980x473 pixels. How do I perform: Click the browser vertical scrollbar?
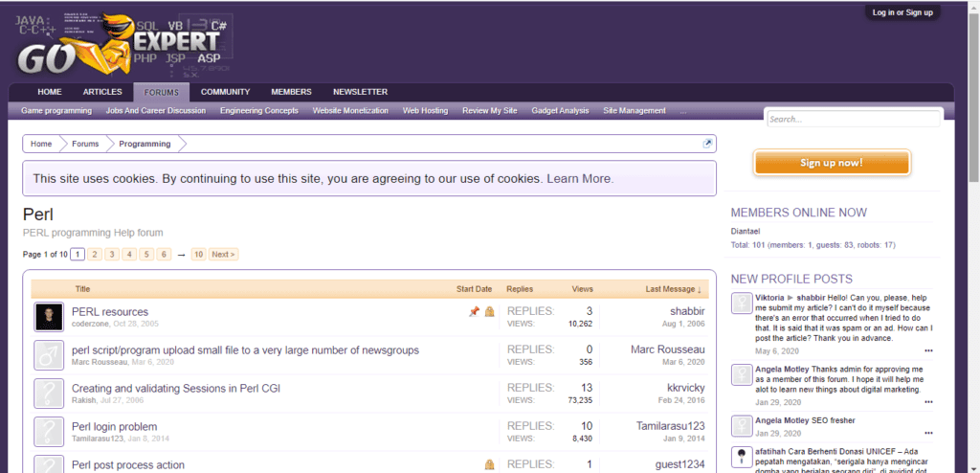973,96
